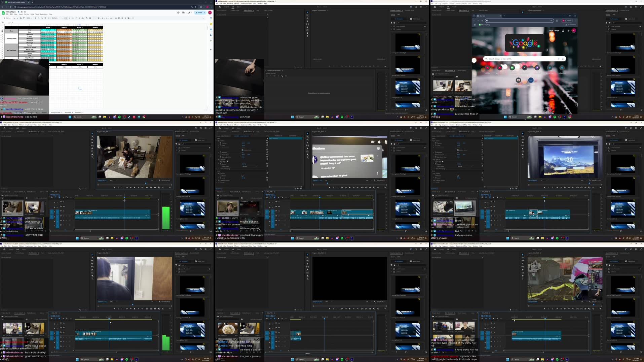The height and width of the screenshot is (362, 644).
Task: Open the Images link on the Google new tab
Action: tap(557, 30)
